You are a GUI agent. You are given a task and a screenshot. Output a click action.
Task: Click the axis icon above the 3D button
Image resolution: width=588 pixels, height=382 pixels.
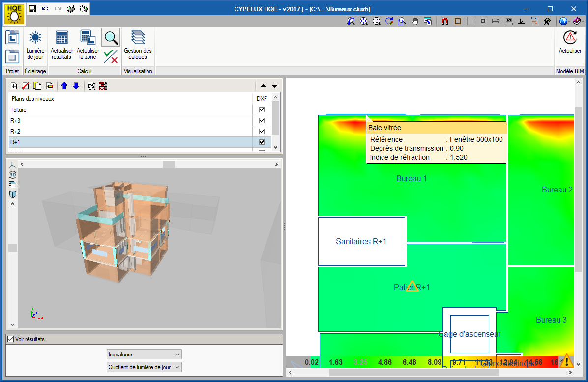[13, 165]
